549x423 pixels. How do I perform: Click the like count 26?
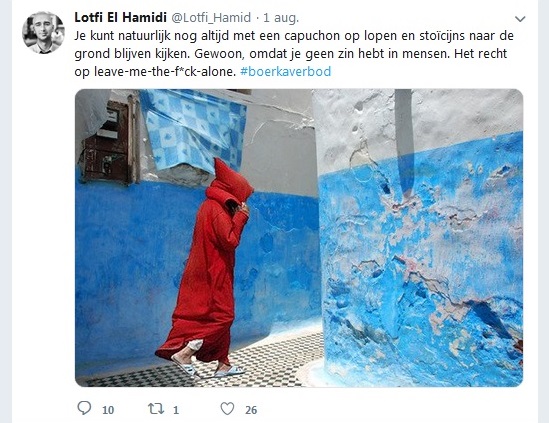(251, 410)
